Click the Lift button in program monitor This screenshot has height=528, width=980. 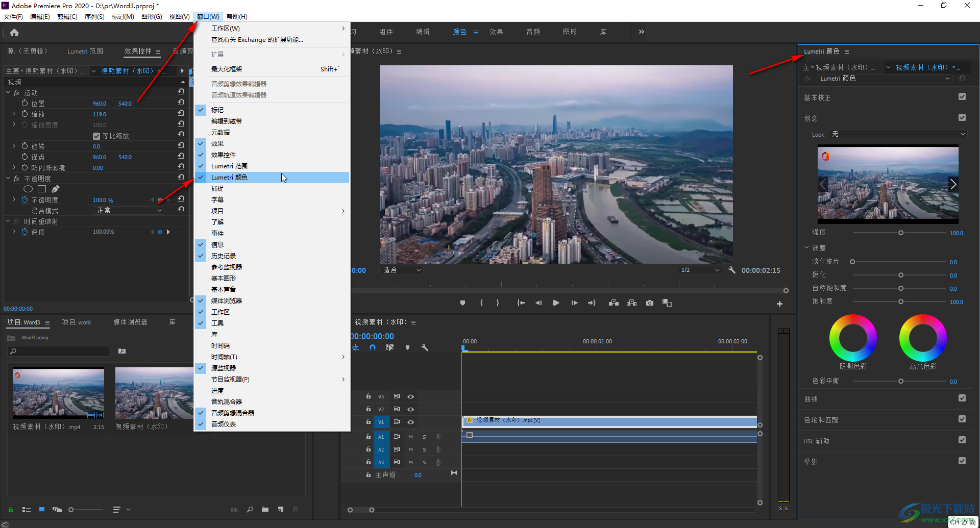point(614,303)
